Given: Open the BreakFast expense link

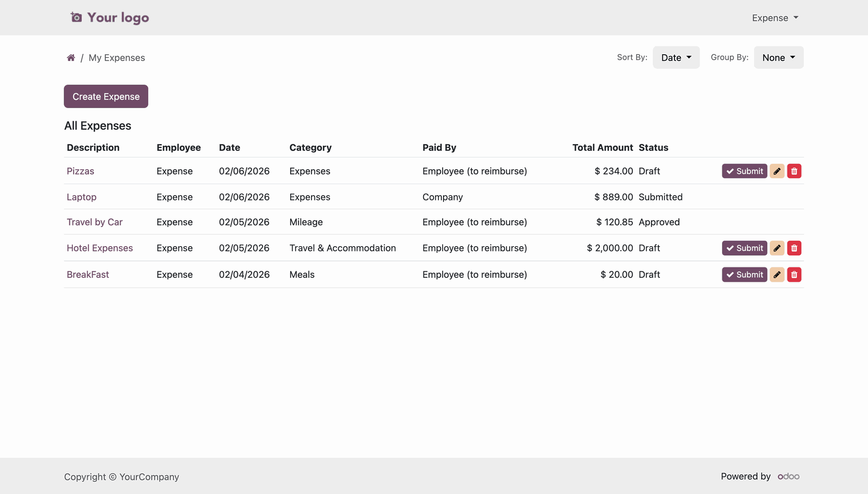Looking at the screenshot, I should point(88,275).
